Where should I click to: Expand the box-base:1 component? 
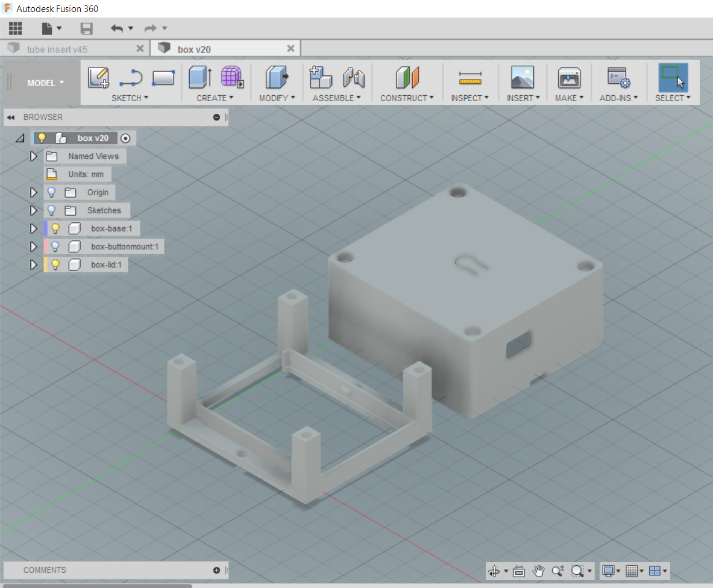pos(33,228)
